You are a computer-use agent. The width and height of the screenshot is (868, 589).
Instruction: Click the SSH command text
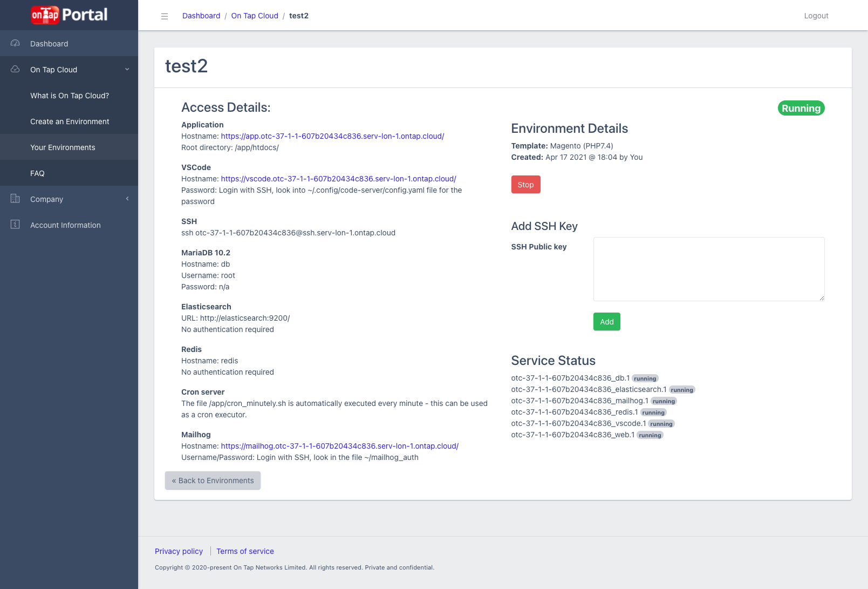[288, 233]
